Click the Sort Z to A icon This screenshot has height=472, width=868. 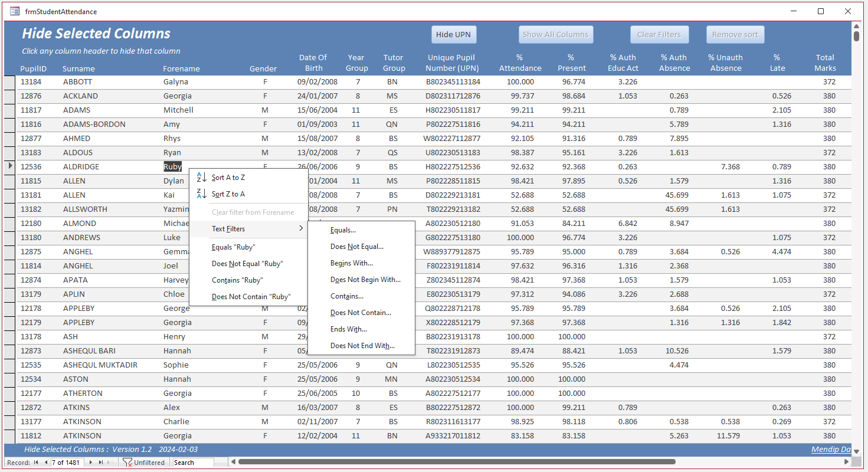coord(201,194)
